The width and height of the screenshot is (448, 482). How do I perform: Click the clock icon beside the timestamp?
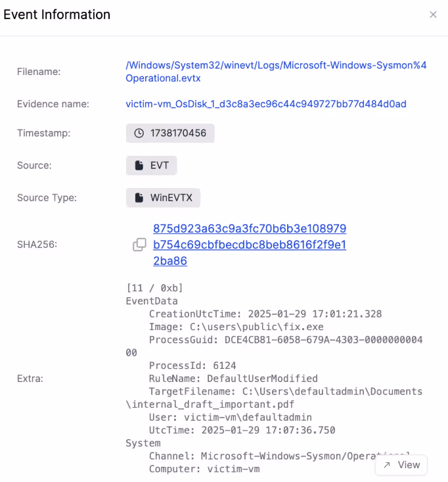(139, 133)
